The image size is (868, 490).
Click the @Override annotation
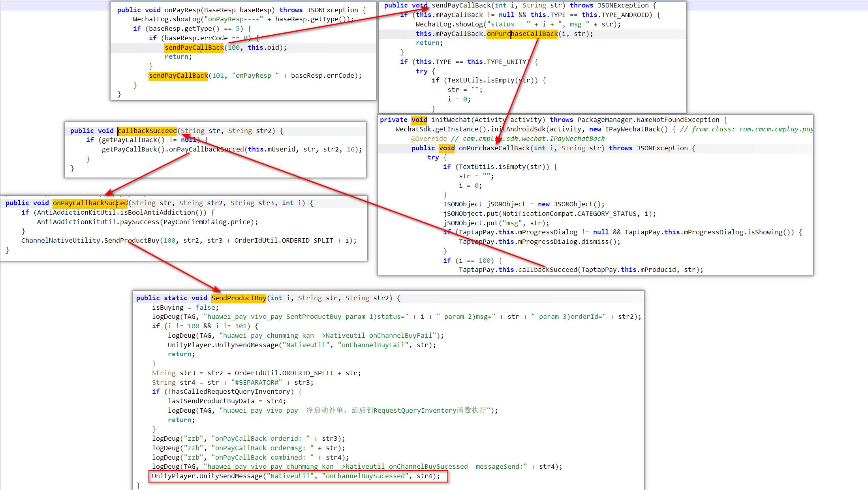coord(429,139)
